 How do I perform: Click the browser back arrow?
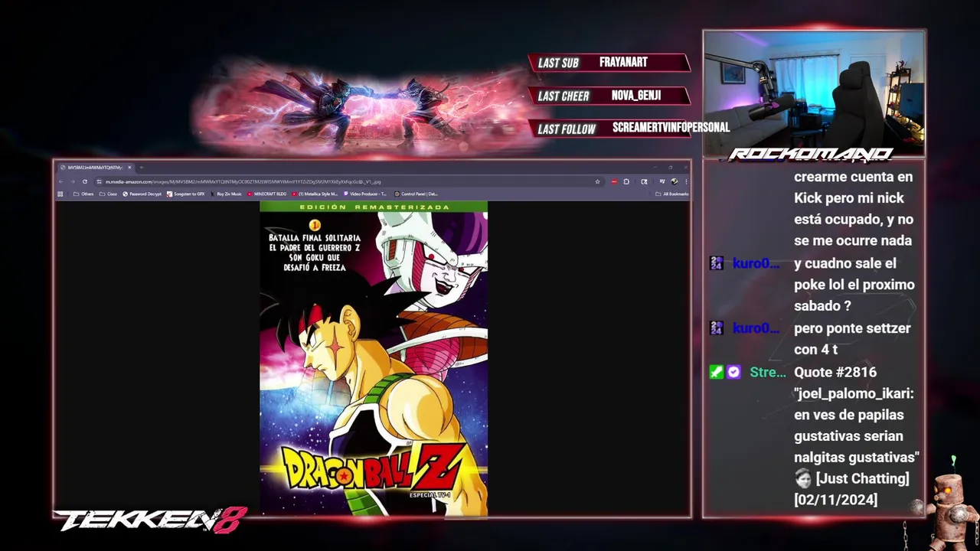60,181
